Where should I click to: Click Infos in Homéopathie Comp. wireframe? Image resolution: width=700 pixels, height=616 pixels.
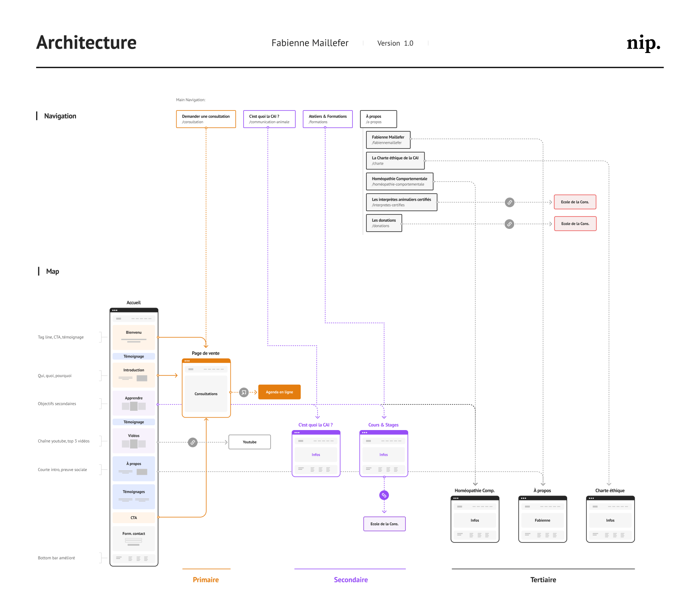pyautogui.click(x=475, y=520)
